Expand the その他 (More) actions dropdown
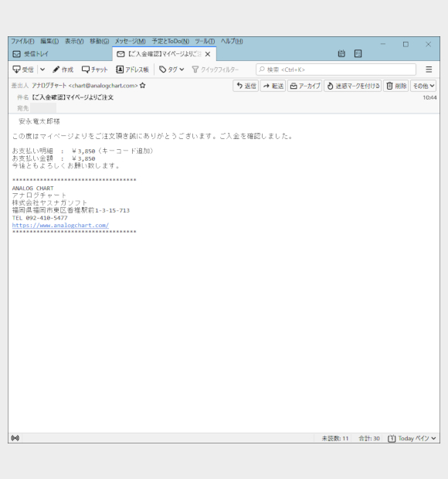Image resolution: width=448 pixels, height=479 pixels. pos(423,87)
